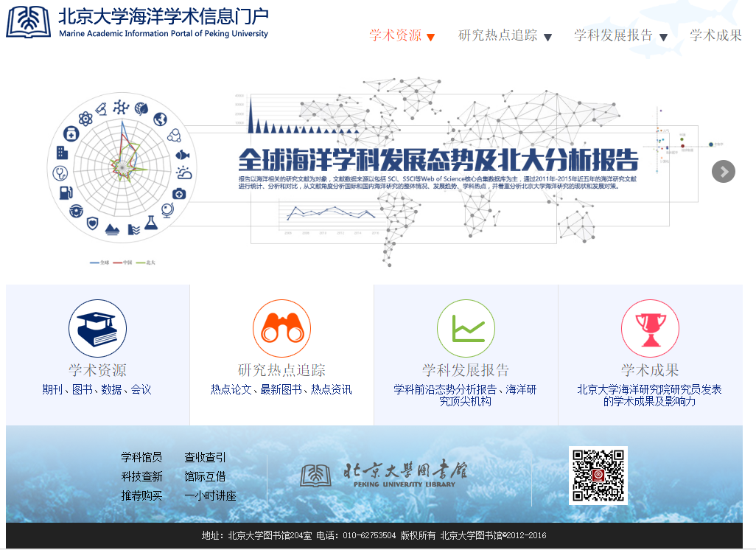Open the 学科馆员 footer link

pyautogui.click(x=141, y=457)
